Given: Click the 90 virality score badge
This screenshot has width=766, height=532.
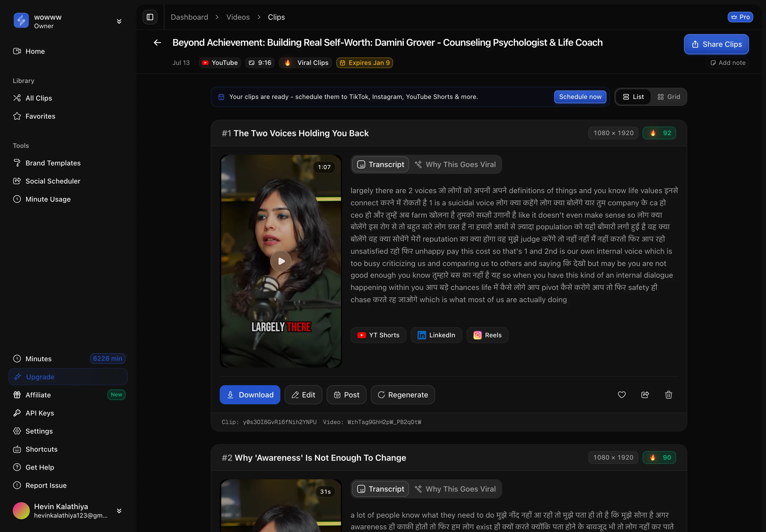Looking at the screenshot, I should click(x=659, y=457).
